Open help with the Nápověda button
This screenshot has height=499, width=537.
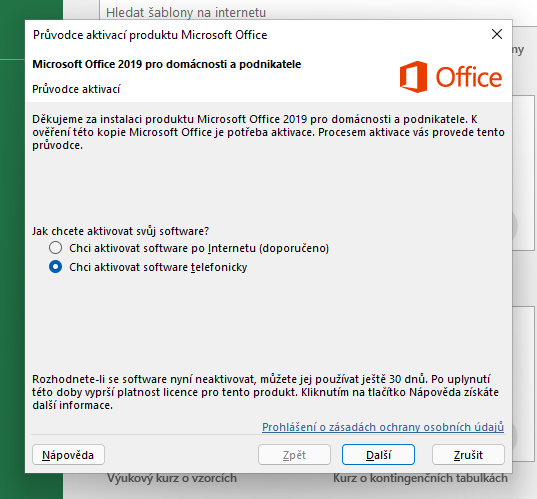pyautogui.click(x=68, y=455)
